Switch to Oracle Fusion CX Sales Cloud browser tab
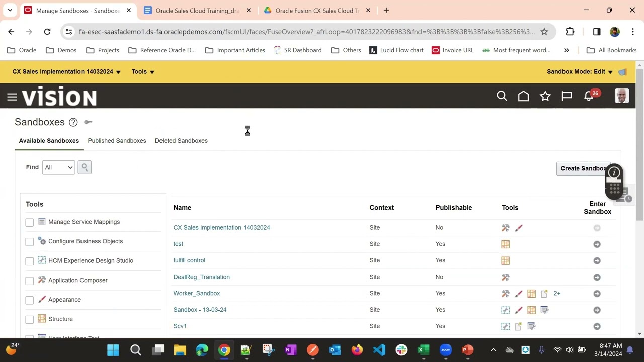The height and width of the screenshot is (362, 644). [x=317, y=11]
